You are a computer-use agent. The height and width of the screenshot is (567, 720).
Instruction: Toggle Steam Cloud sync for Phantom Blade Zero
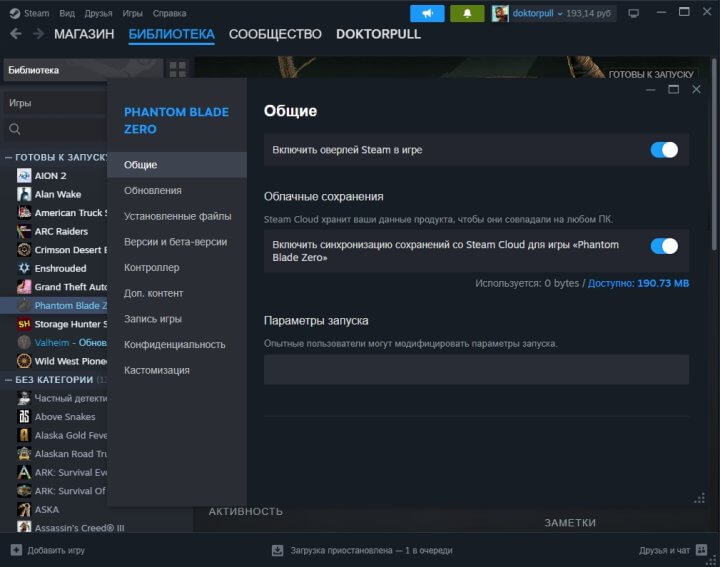[664, 246]
